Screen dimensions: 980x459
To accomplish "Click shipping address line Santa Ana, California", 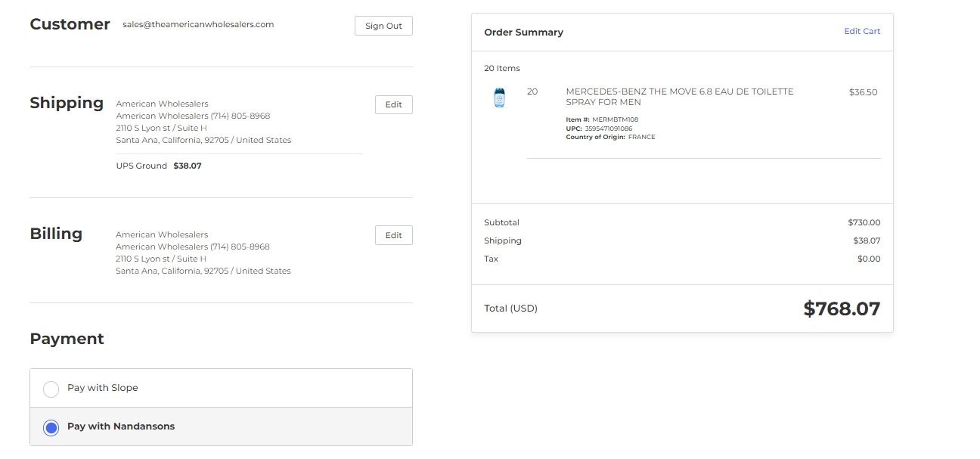I will click(x=203, y=140).
